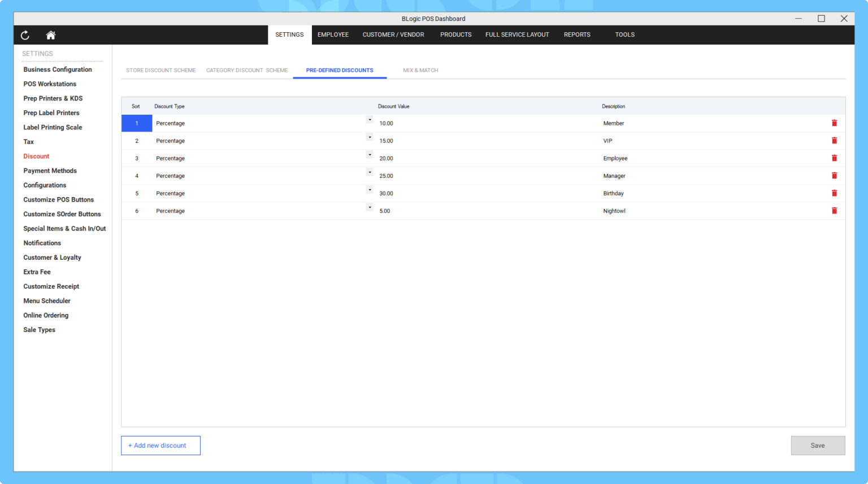The width and height of the screenshot is (868, 484).
Task: Remove the Employee discount with trash icon
Action: [834, 158]
